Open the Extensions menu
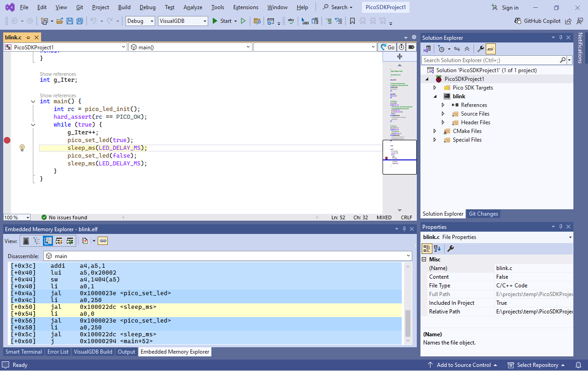 (x=246, y=7)
